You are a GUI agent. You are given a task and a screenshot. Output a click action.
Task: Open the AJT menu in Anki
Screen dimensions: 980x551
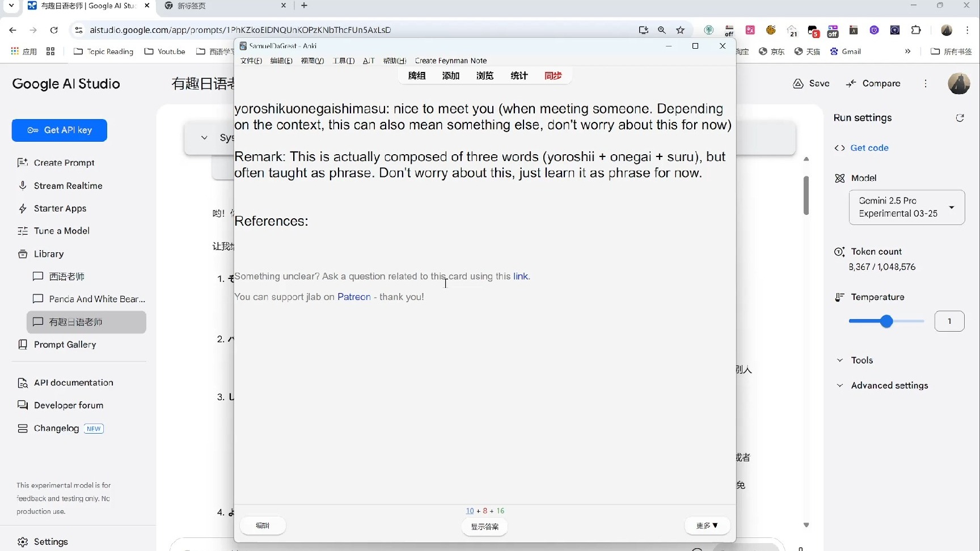(369, 61)
